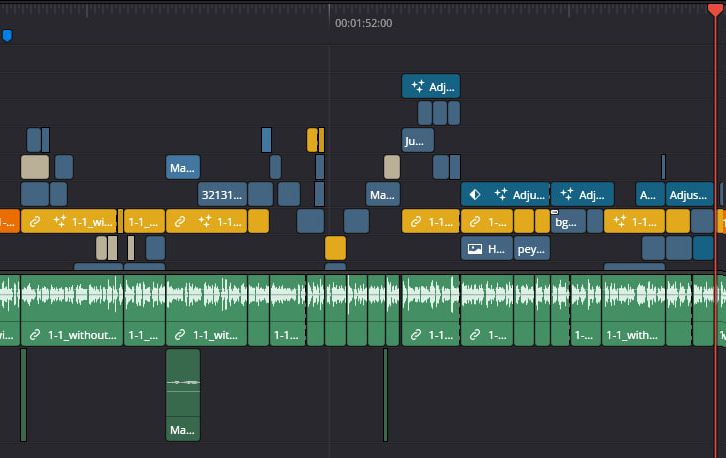Click the small marker icon atop bg... clip
726x458 pixels.
coord(555,212)
